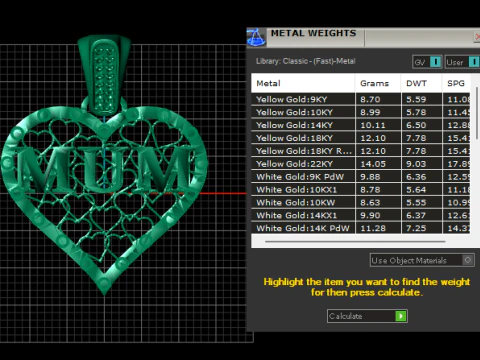Toggle the GV switch
Viewport: 480px width, 360px height.
click(435, 62)
